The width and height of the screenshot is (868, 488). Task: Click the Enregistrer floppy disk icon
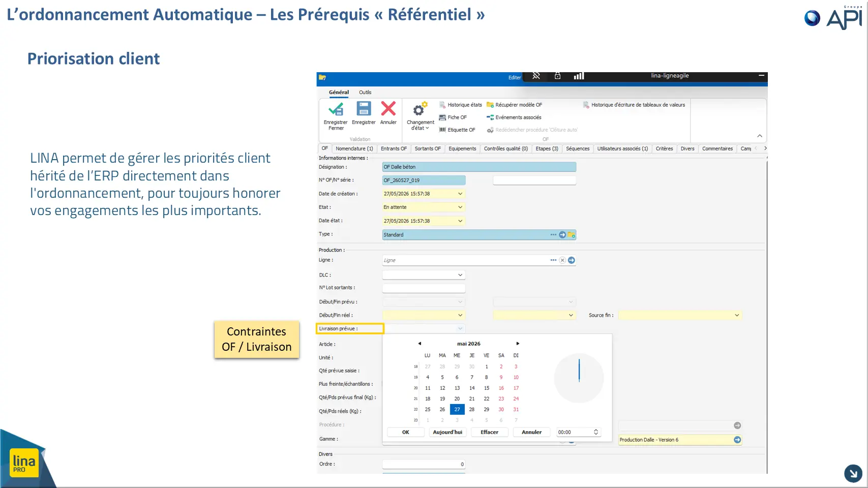[x=364, y=109]
